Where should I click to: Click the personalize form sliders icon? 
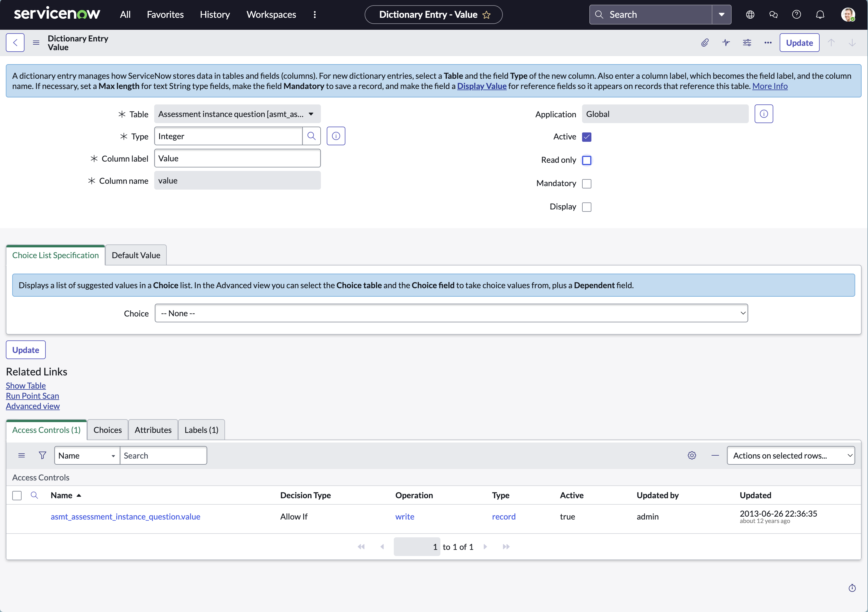pos(747,43)
